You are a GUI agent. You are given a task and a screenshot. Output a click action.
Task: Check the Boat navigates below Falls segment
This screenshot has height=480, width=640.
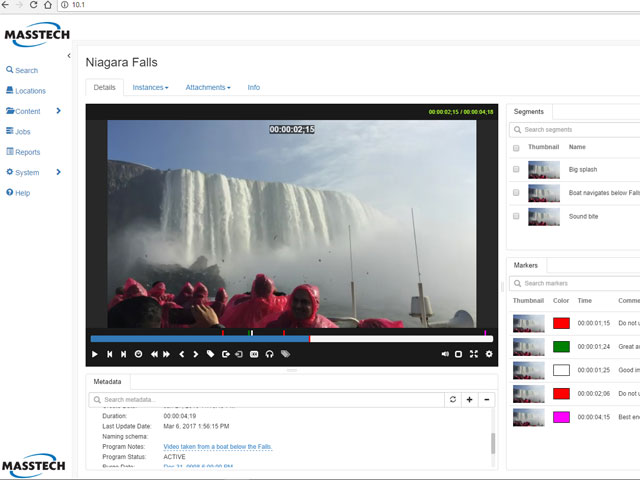tap(516, 192)
